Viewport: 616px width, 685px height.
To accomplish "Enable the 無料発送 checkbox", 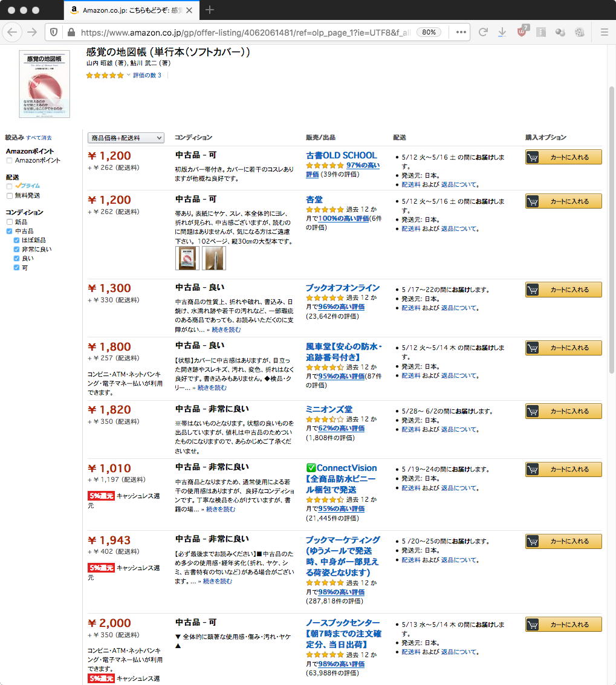I will (x=9, y=196).
